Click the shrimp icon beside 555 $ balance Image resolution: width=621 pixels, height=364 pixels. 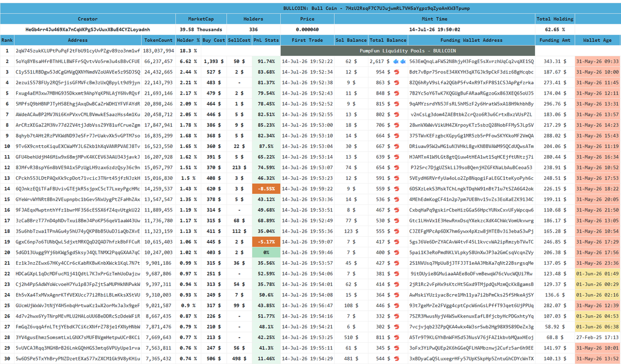point(396,231)
